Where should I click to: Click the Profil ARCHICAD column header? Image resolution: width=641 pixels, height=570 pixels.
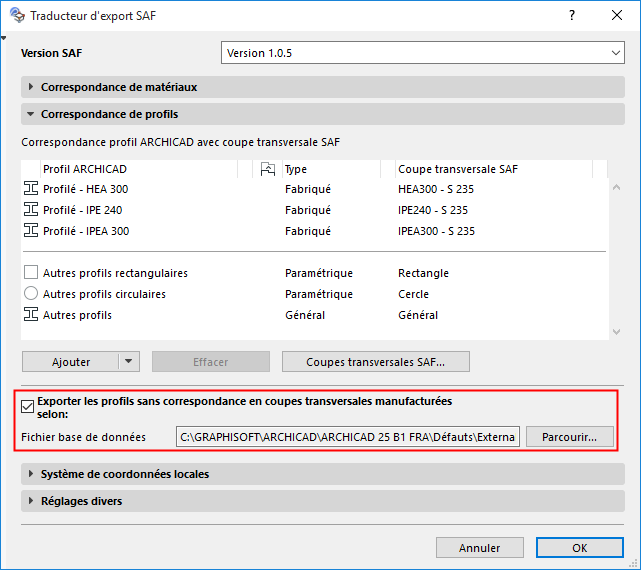coord(139,169)
